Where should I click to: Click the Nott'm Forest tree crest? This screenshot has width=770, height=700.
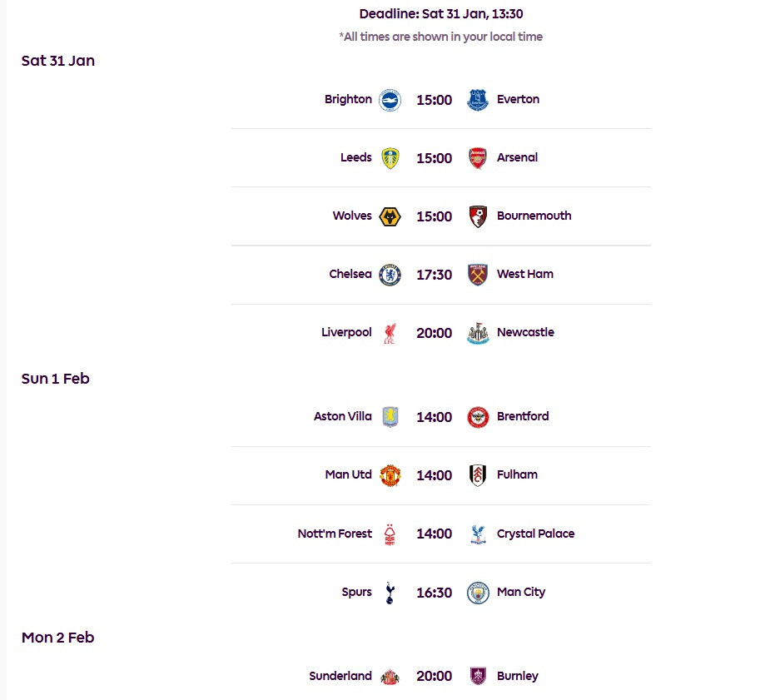(390, 534)
